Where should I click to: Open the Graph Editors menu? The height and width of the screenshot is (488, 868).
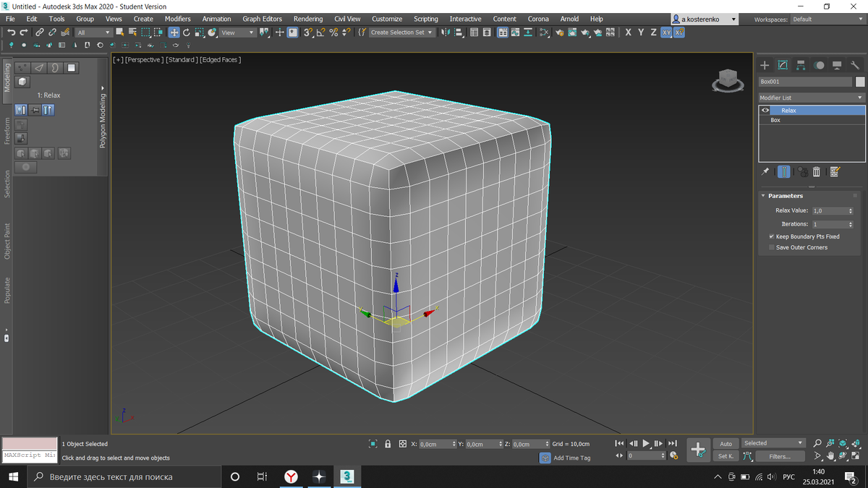(x=262, y=19)
